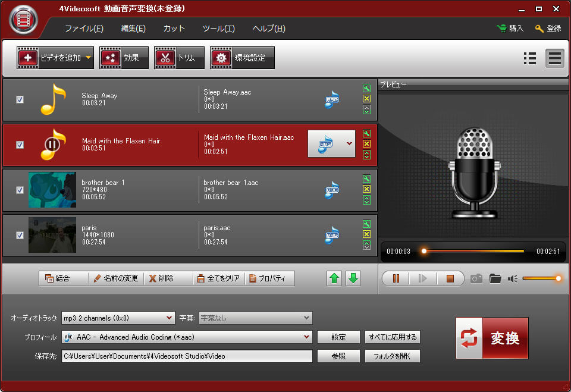This screenshot has width=571, height=392.
Task: Open the snapshot folder icon
Action: [495, 279]
